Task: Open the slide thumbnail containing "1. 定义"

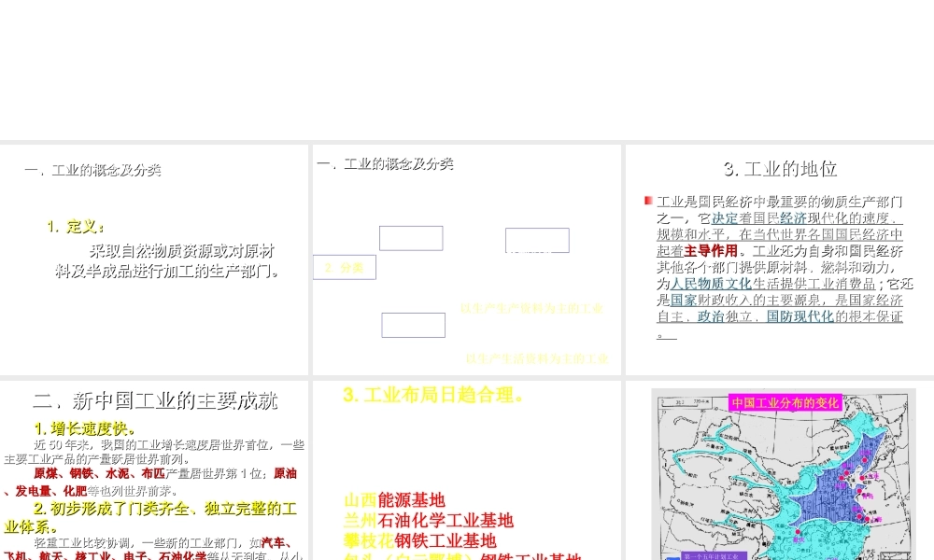Action: tap(154, 259)
